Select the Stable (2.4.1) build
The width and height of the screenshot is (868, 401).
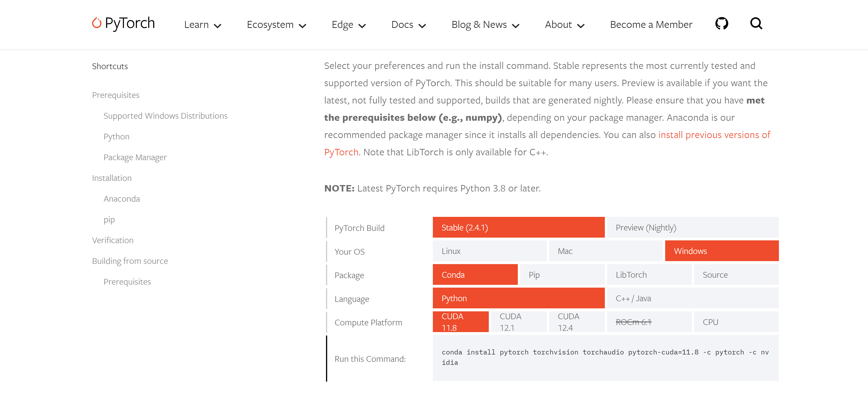[518, 227]
